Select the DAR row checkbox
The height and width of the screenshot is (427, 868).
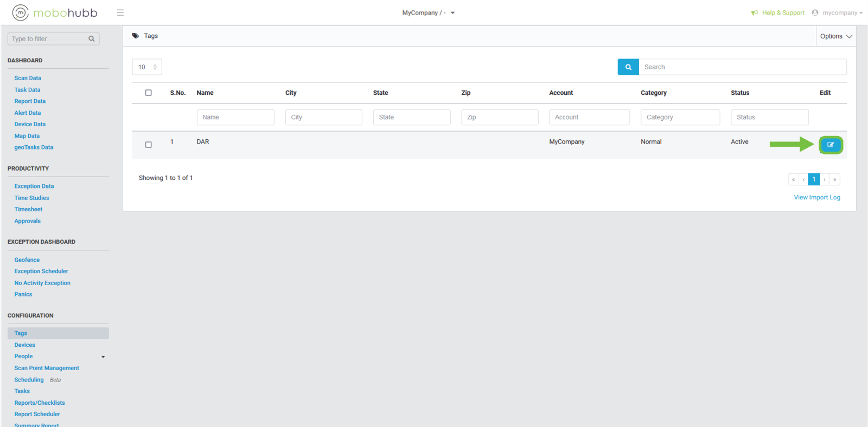click(x=149, y=145)
